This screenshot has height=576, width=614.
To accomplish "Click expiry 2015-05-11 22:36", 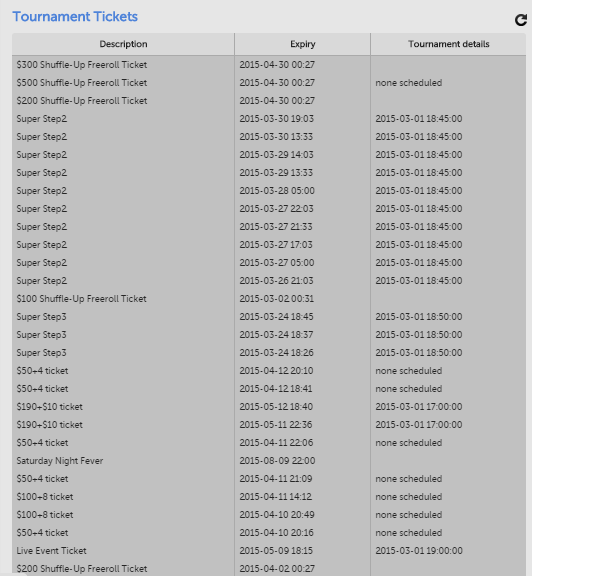I will tap(276, 425).
